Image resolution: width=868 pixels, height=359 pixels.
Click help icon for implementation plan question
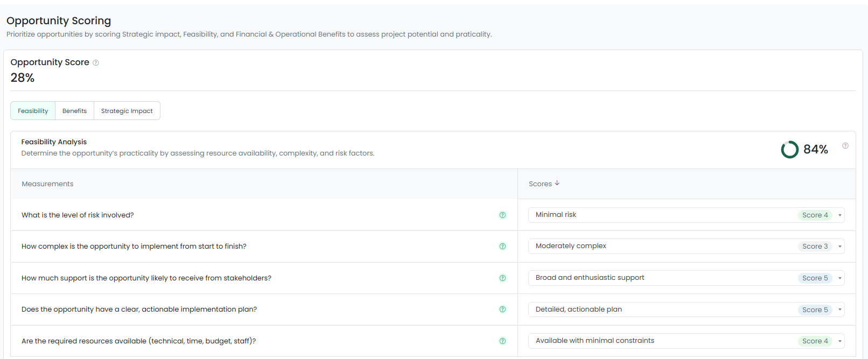(x=502, y=309)
